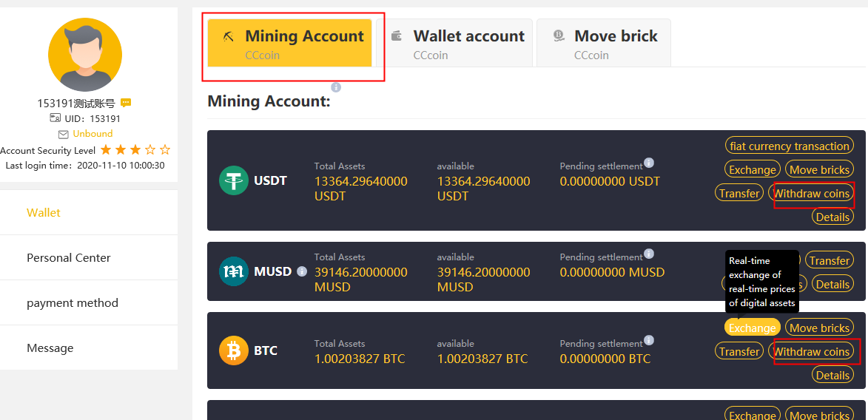
Task: Click the user avatar picture
Action: (85, 54)
